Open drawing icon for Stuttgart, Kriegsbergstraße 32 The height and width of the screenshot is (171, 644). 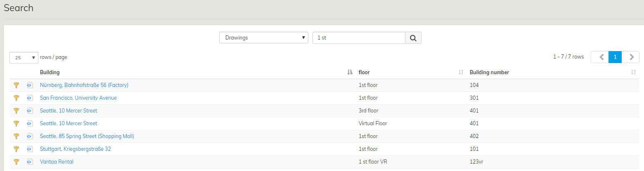click(30, 149)
